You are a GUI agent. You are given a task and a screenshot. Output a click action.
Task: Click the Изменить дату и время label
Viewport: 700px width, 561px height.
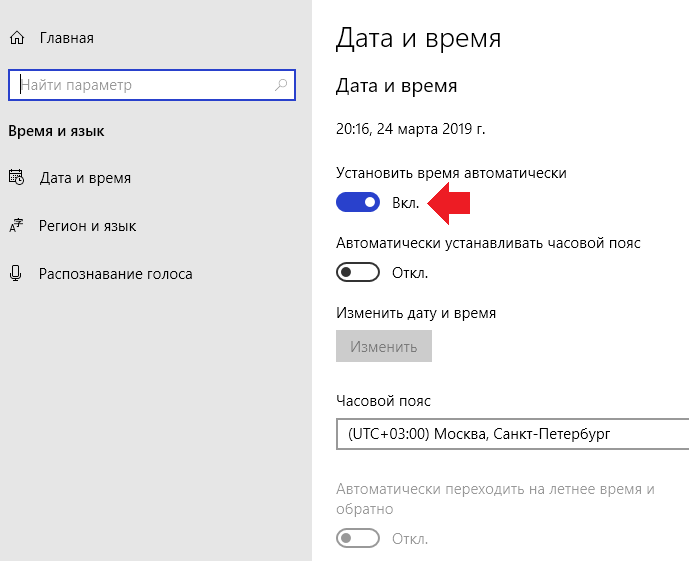(416, 313)
